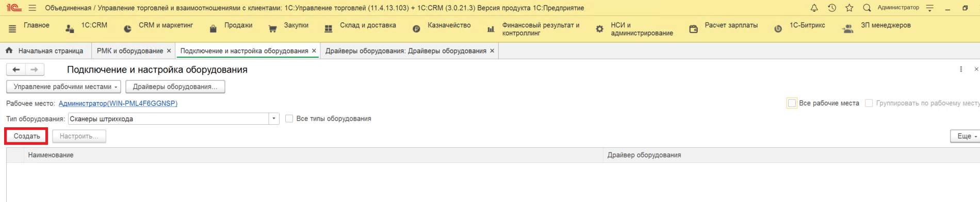
Task: Click the search magnifier icon
Action: (867, 8)
